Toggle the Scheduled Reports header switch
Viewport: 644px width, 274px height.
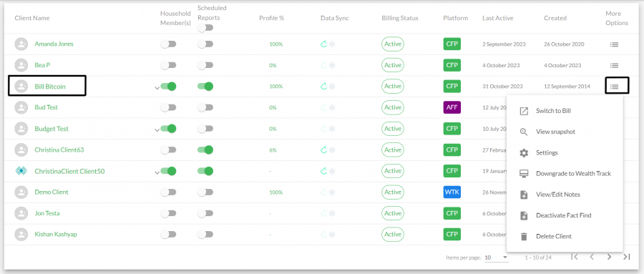[x=205, y=28]
